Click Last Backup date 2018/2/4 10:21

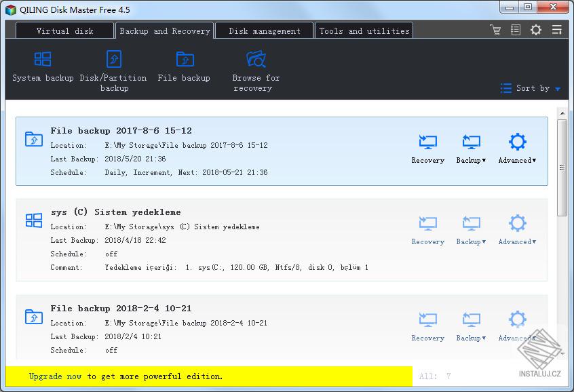click(x=133, y=336)
